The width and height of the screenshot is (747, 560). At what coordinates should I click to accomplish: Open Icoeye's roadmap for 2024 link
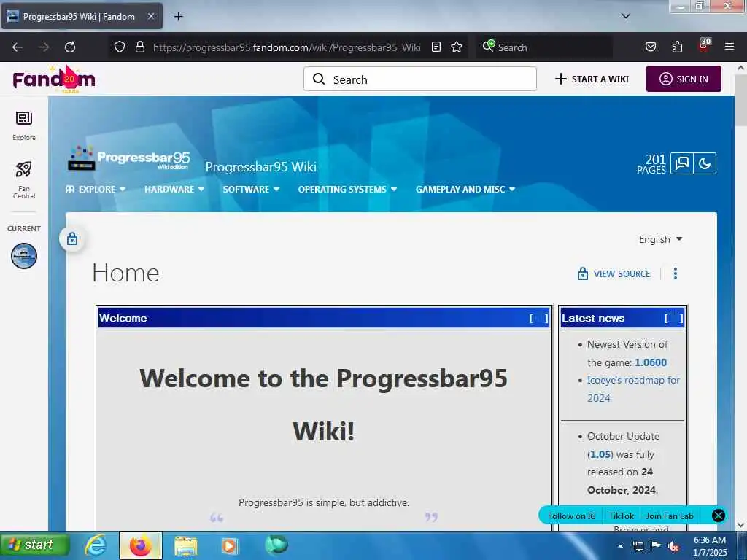pyautogui.click(x=633, y=389)
